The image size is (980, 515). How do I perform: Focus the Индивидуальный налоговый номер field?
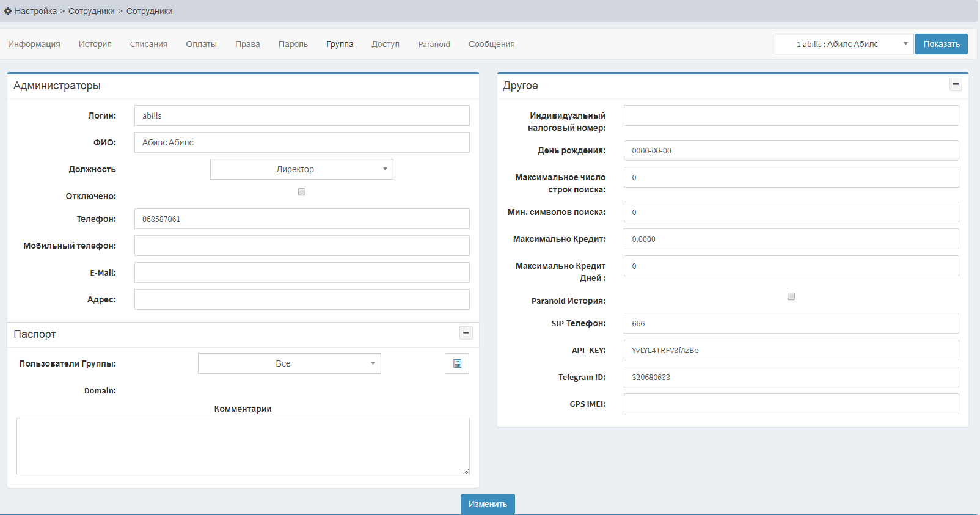pyautogui.click(x=791, y=115)
